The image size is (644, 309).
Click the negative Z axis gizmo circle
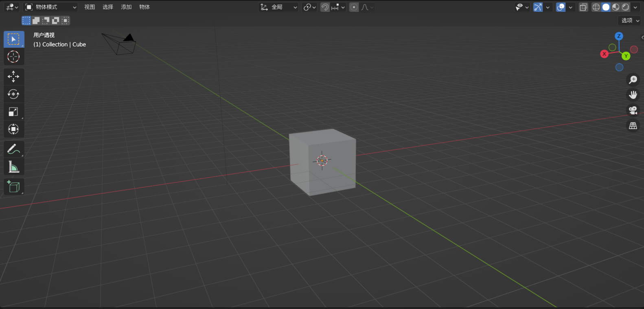619,67
